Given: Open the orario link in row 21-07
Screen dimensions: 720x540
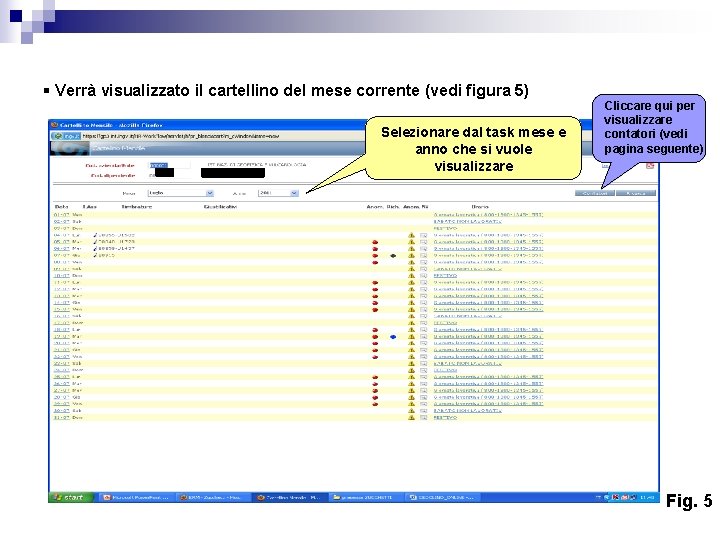Looking at the screenshot, I should pos(488,350).
